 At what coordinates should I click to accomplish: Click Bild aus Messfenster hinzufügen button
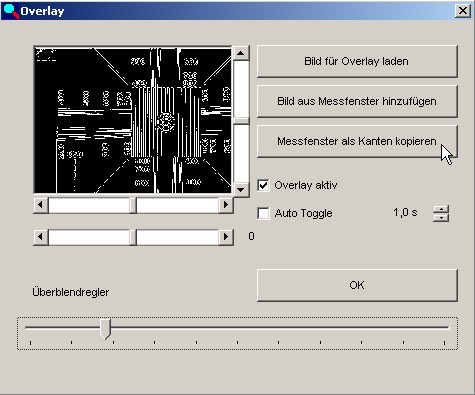(x=357, y=101)
